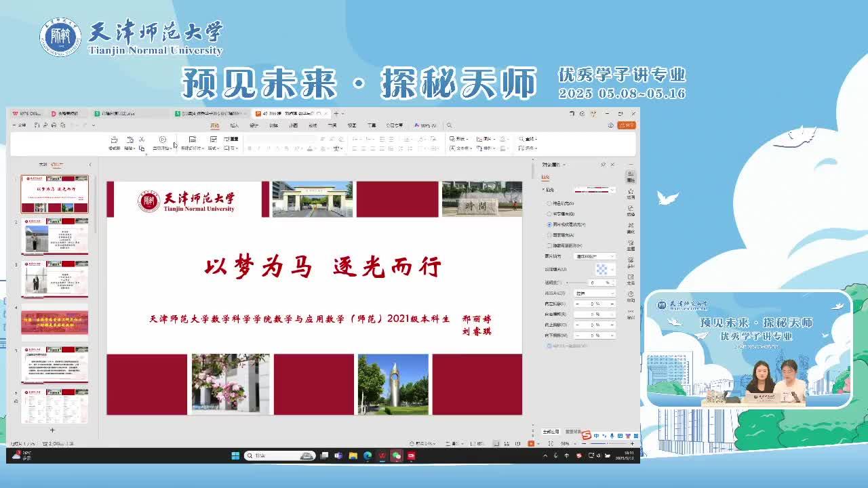Click the Arrange icon in ribbon
The width and height of the screenshot is (868, 488).
[479, 148]
